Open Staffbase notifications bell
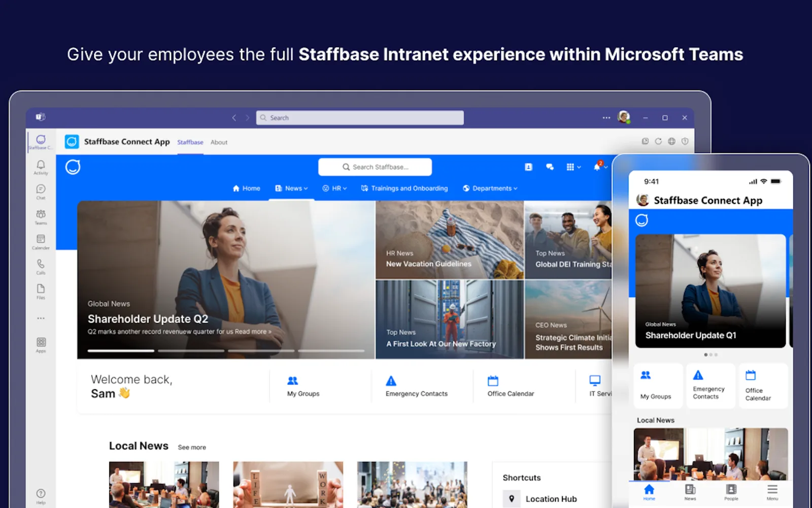 tap(597, 167)
